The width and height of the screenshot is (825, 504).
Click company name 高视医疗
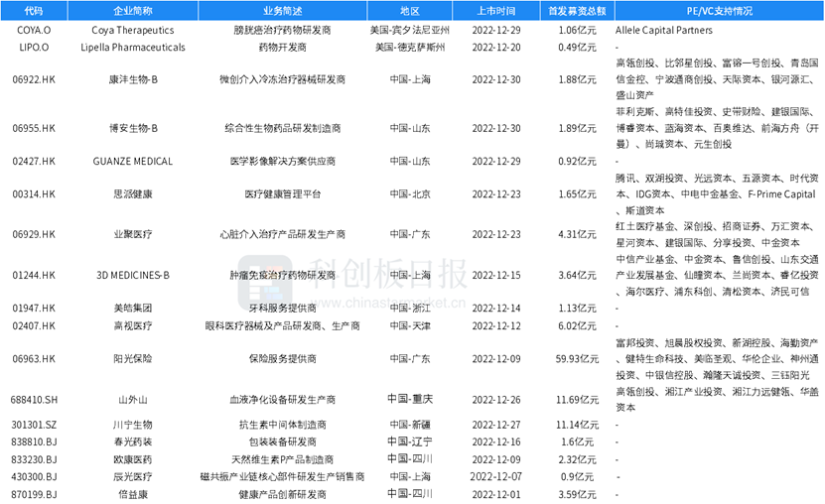click(x=133, y=325)
